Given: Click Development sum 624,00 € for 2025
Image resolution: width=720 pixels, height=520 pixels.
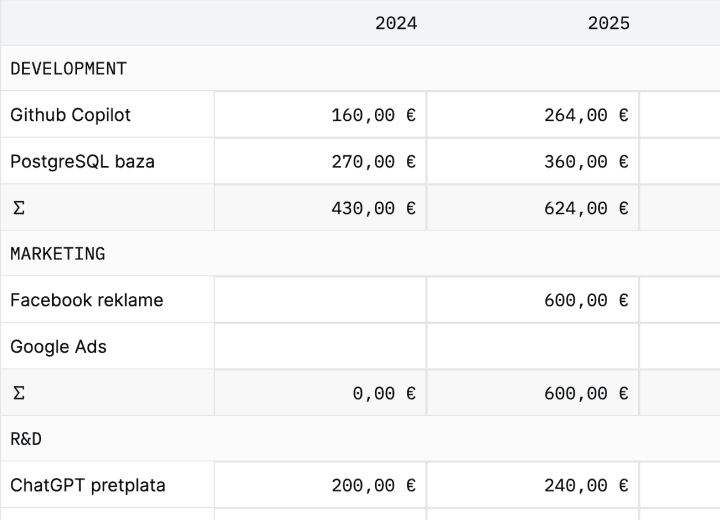Looking at the screenshot, I should [x=586, y=208].
